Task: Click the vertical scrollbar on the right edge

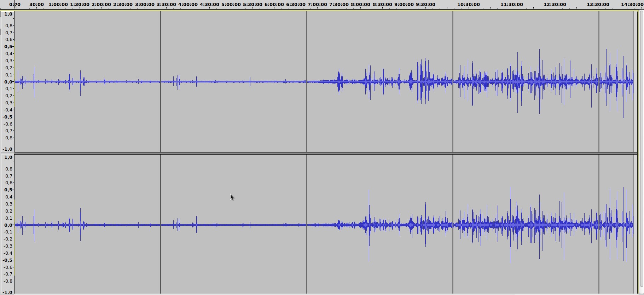Action: (x=641, y=149)
